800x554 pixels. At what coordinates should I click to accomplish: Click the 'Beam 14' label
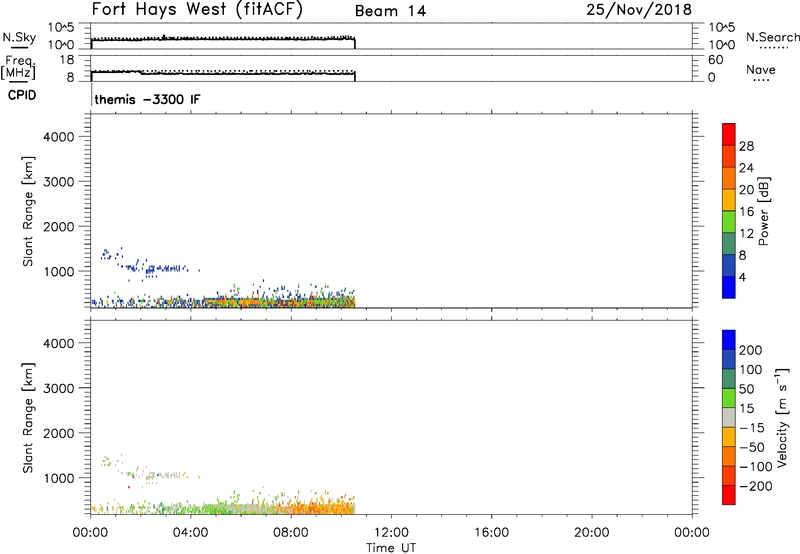[x=390, y=11]
